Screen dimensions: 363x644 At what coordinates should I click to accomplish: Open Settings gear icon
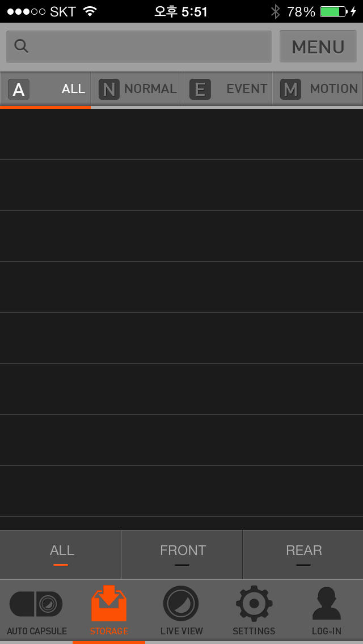pos(254,604)
